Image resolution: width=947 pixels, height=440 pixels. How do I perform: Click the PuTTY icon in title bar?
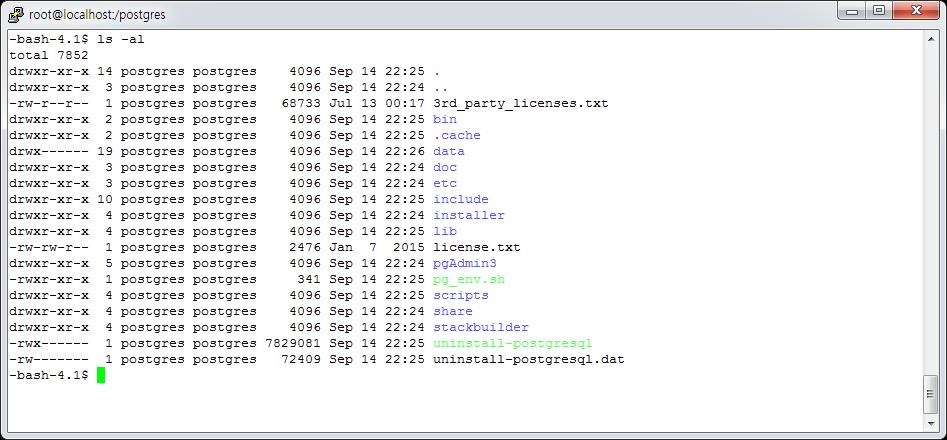coord(17,13)
